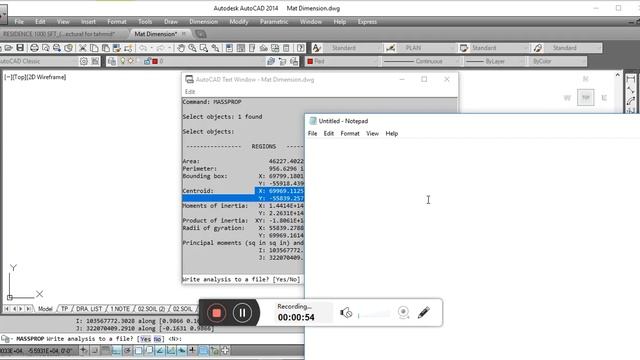The width and height of the screenshot is (640, 360).
Task: Switch to the DRA LIST layout tab
Action: click(x=89, y=309)
